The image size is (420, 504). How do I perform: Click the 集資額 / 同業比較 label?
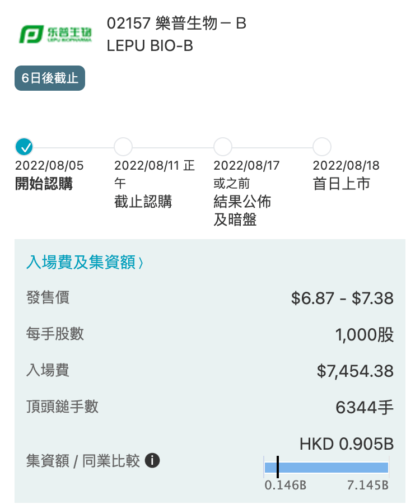[83, 461]
